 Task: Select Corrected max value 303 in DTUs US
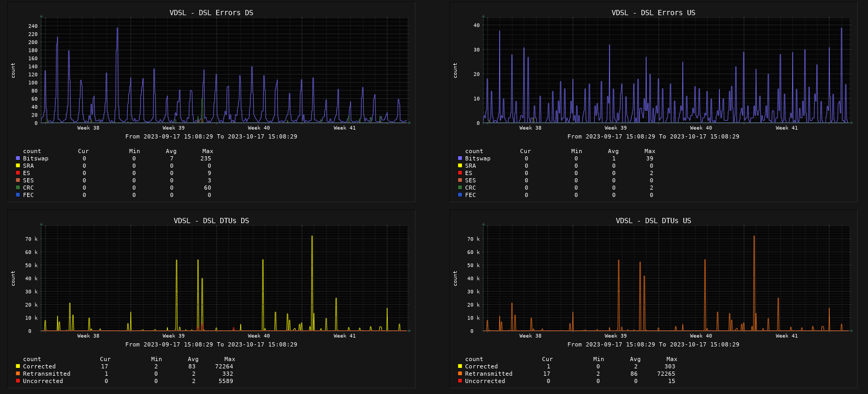click(x=670, y=366)
